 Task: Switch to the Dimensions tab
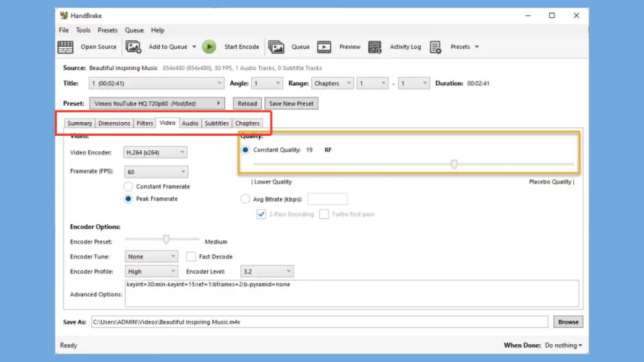tap(114, 123)
